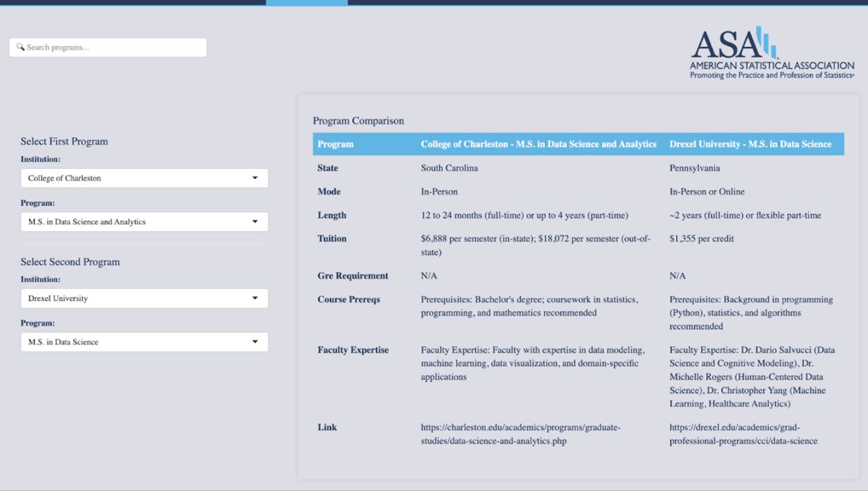The height and width of the screenshot is (491, 868).
Task: Click the State row label
Action: (x=328, y=168)
